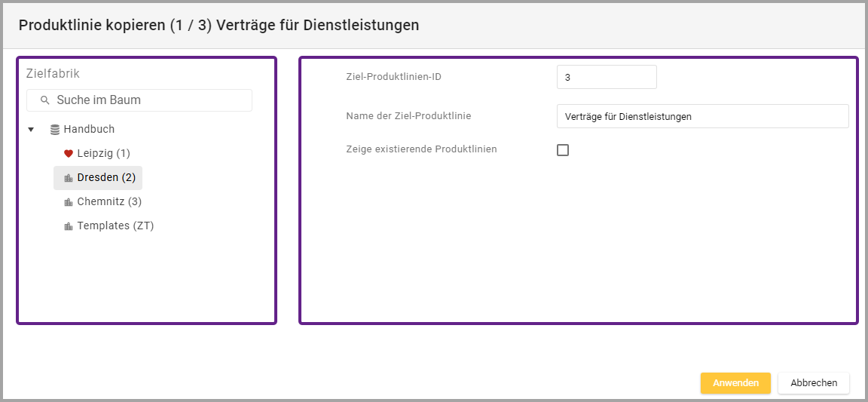Select Leipzig (1) as target factory
The image size is (868, 402).
pyautogui.click(x=103, y=153)
